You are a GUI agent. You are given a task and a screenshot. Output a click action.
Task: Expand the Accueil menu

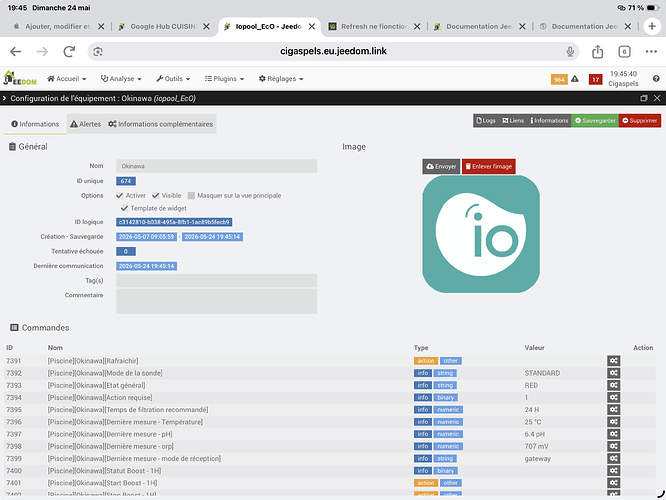pyautogui.click(x=67, y=79)
